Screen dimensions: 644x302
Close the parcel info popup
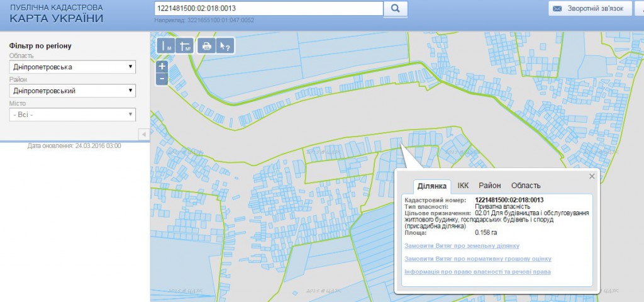click(x=592, y=176)
